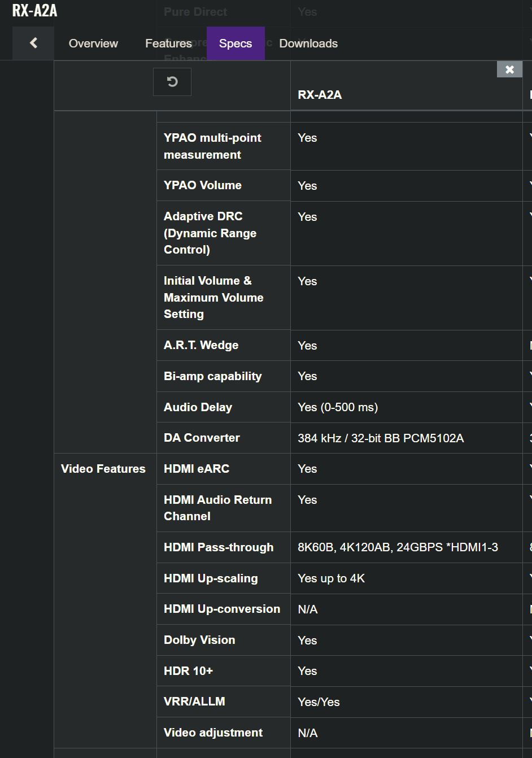Click Initial Volume & Maximum Volume Setting label
This screenshot has height=758, width=532.
[x=213, y=297]
